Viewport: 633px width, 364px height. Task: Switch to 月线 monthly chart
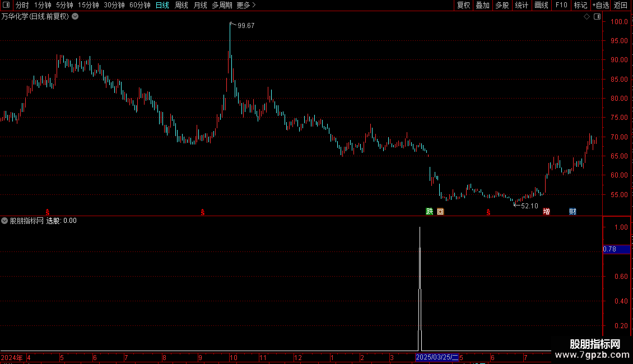click(200, 5)
